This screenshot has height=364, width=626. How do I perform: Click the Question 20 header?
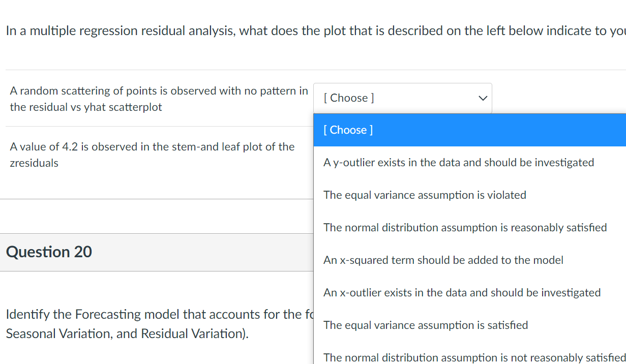tap(49, 252)
